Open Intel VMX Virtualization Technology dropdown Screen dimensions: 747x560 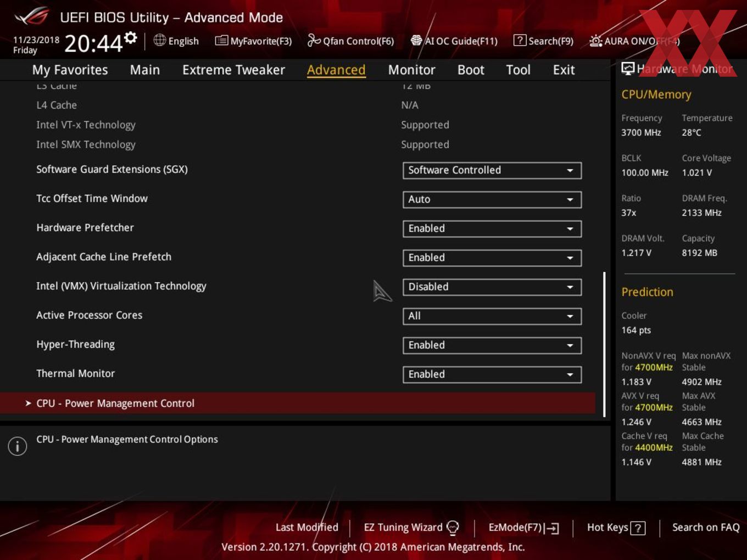point(492,287)
